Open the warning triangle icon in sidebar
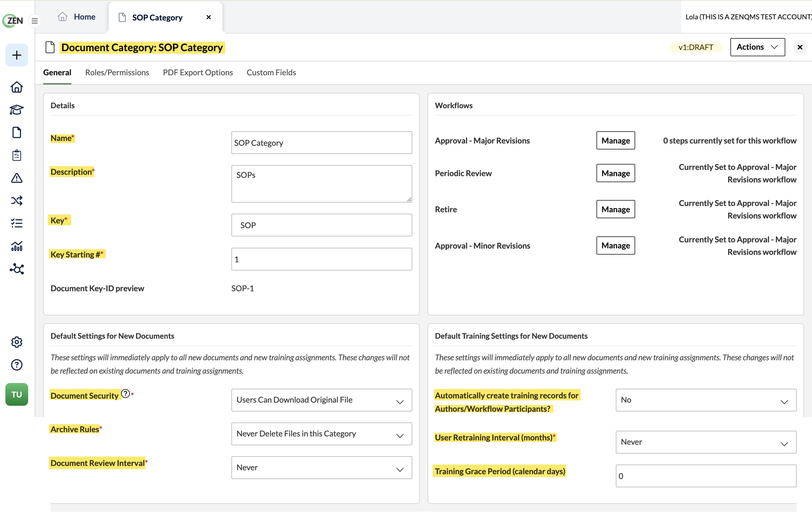Image resolution: width=812 pixels, height=514 pixels. 16,178
